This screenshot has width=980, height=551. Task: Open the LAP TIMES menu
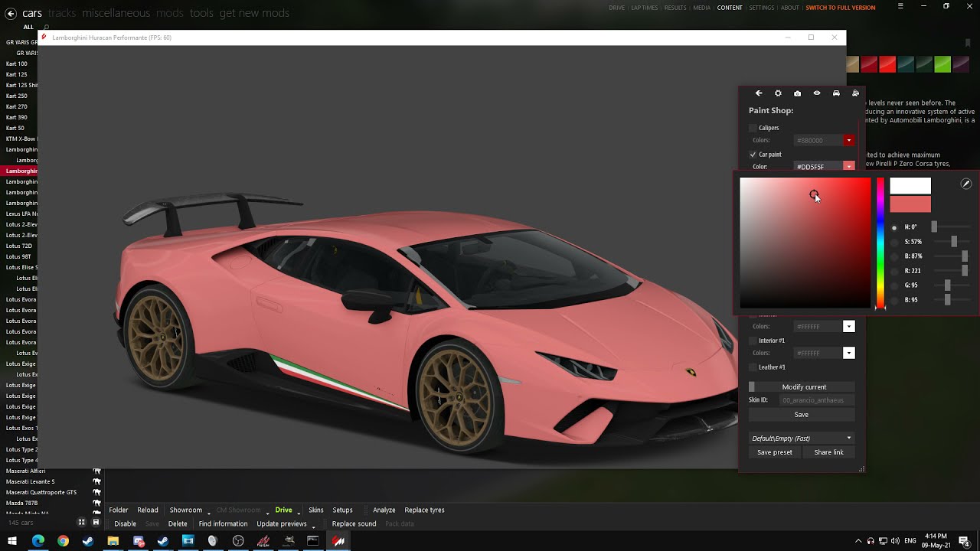[644, 8]
